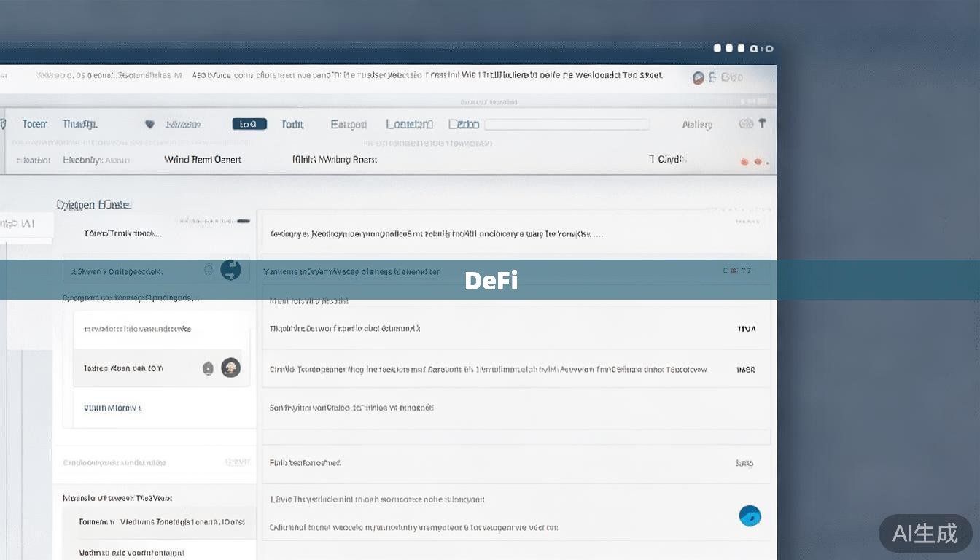
Task: Select the dark blue highlighted toolbar tab
Action: [249, 124]
